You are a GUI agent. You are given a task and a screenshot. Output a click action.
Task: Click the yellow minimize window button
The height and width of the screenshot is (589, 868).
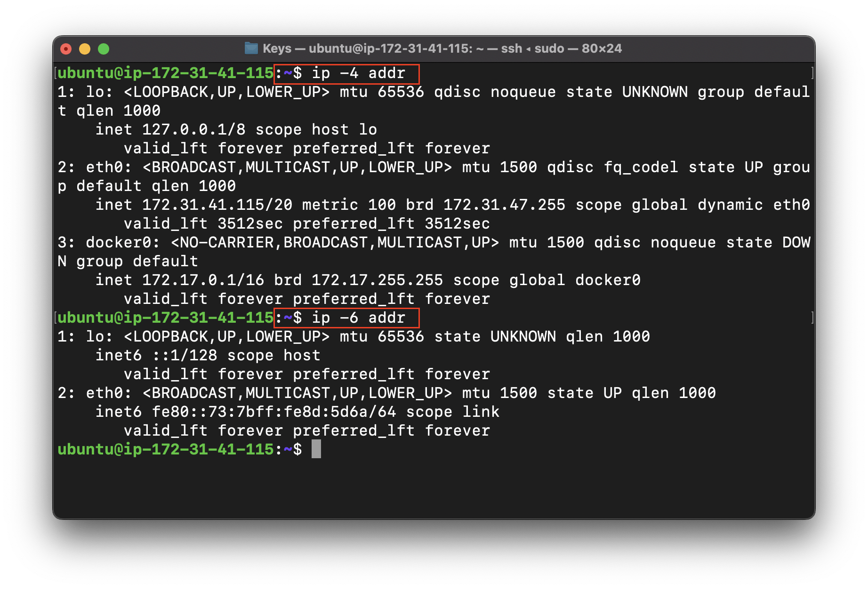click(x=85, y=49)
